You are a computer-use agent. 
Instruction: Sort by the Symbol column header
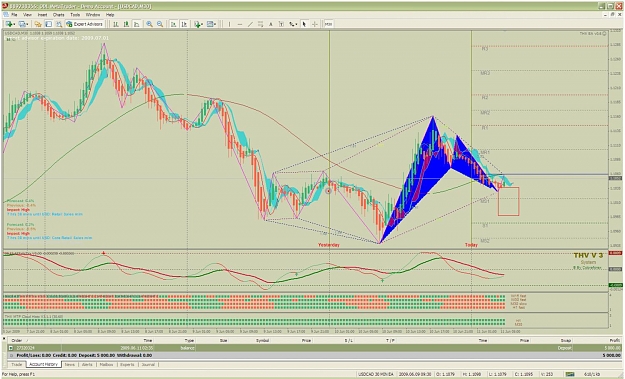click(x=262, y=341)
